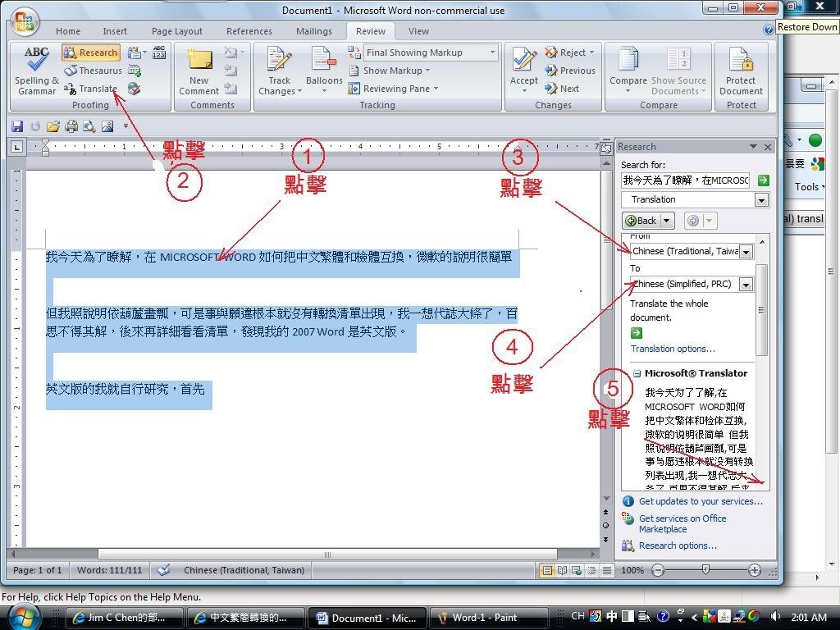The width and height of the screenshot is (840, 630).
Task: Open the Mailings tab
Action: click(x=314, y=31)
